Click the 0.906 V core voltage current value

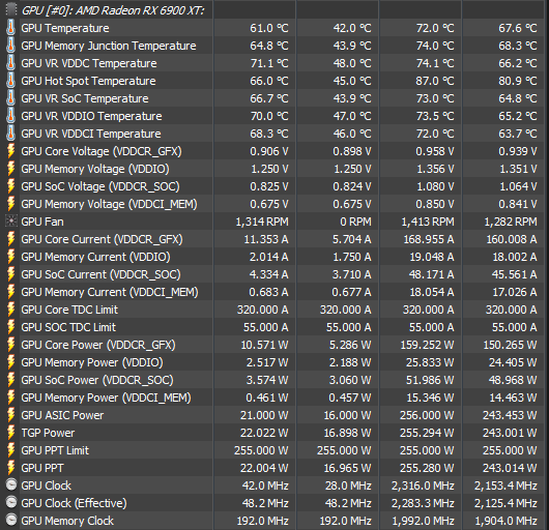tap(269, 151)
